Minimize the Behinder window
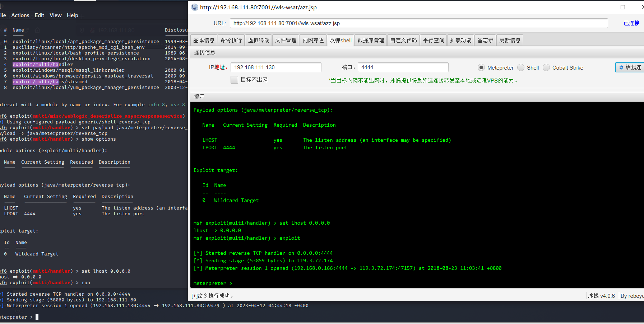Image resolution: width=644 pixels, height=324 pixels. (x=602, y=7)
